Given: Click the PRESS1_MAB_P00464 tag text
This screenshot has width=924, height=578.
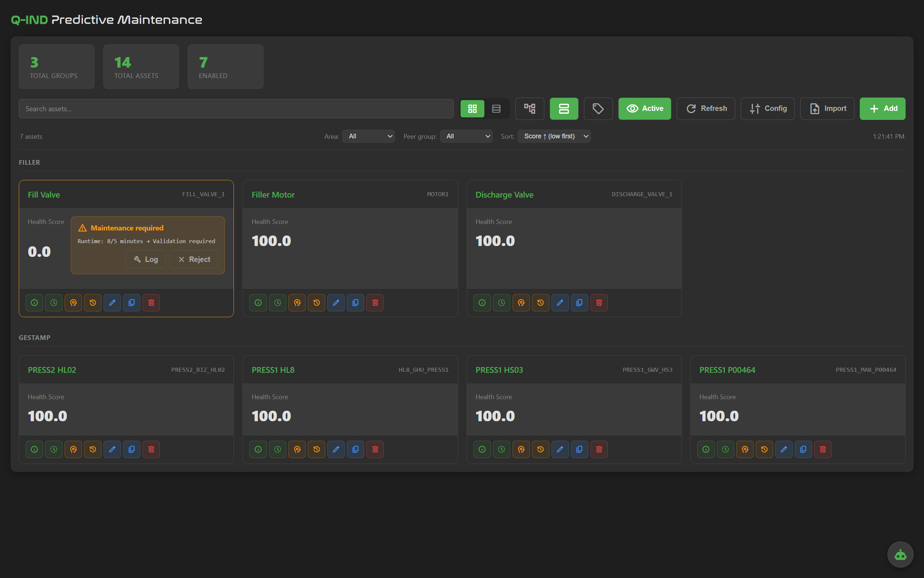Looking at the screenshot, I should [866, 370].
